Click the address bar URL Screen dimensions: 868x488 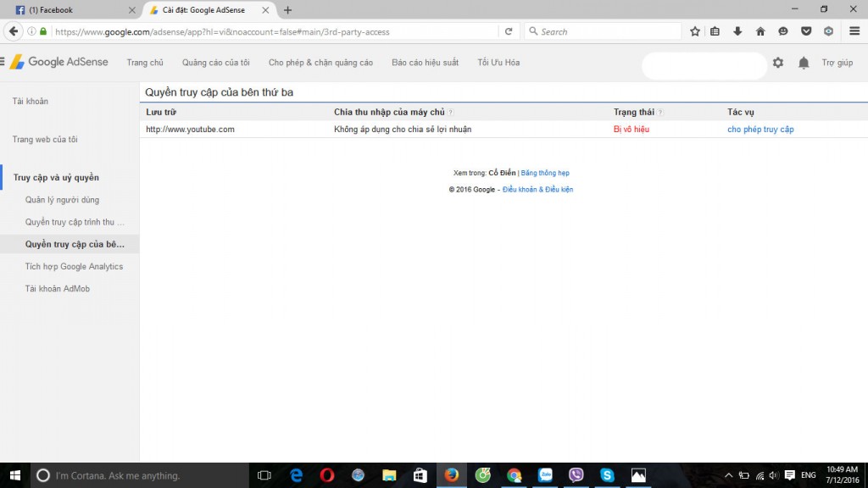[x=223, y=31]
